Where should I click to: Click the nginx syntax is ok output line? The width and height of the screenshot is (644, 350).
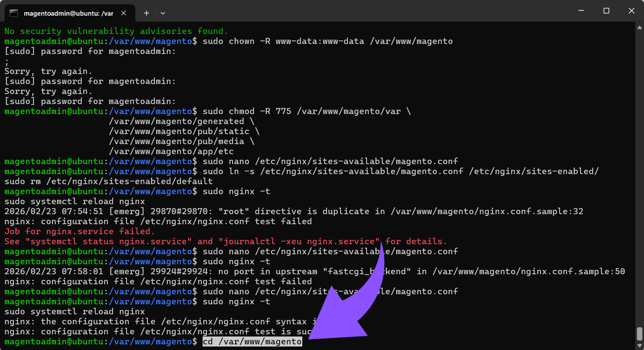point(174,321)
